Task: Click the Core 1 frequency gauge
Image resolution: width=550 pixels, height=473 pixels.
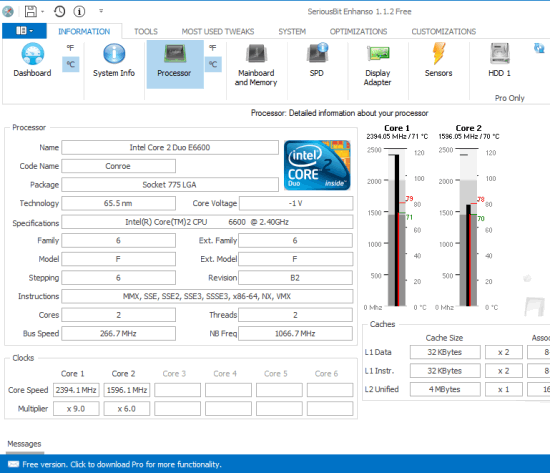Action: [x=396, y=228]
